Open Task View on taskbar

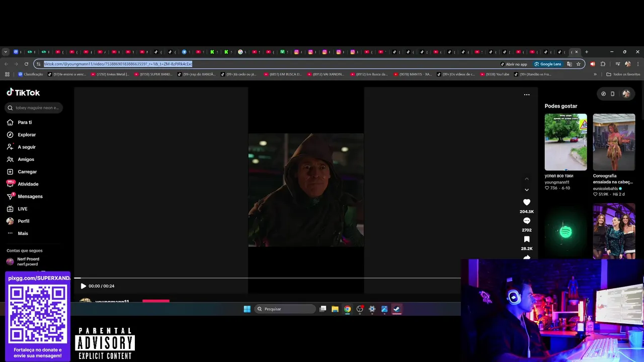tap(323, 309)
